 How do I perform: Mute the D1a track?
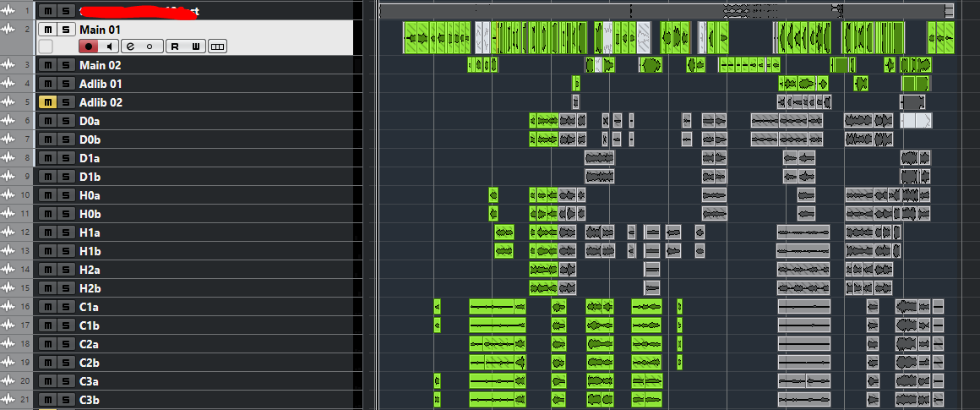click(x=47, y=158)
